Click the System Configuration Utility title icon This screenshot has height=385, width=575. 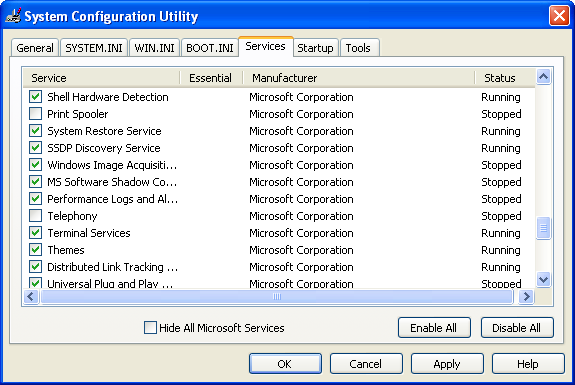pyautogui.click(x=13, y=16)
